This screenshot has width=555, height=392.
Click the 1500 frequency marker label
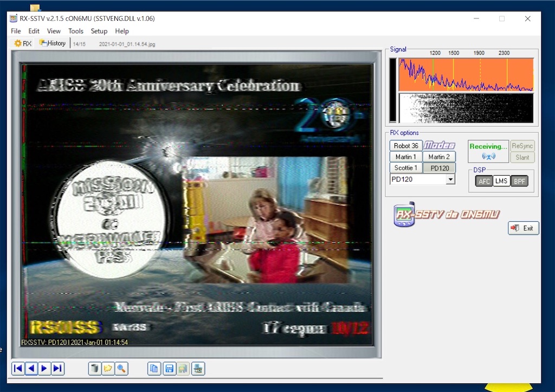point(454,53)
